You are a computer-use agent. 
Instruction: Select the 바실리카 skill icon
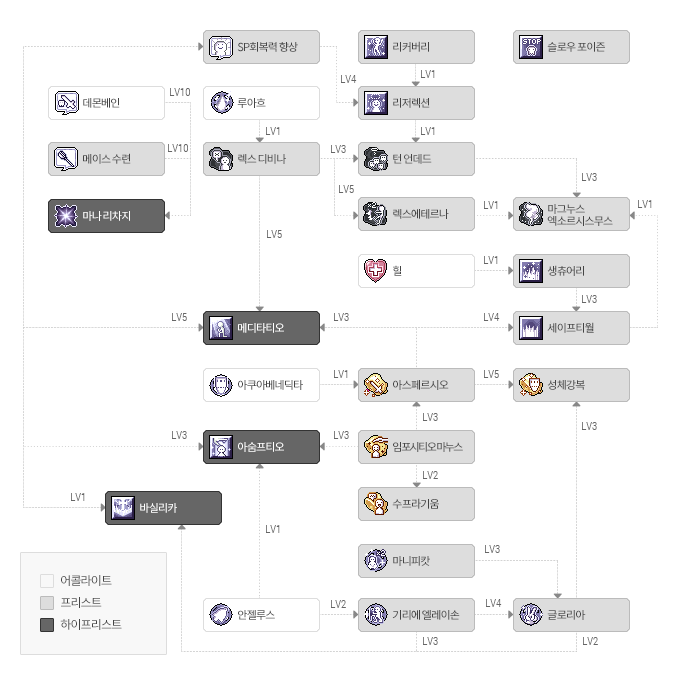(x=123, y=508)
